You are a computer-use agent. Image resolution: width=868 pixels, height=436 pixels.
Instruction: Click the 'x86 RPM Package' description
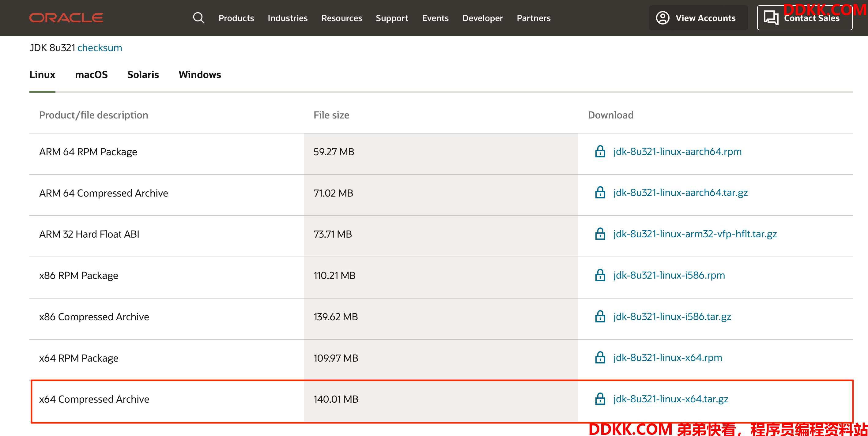click(x=78, y=275)
